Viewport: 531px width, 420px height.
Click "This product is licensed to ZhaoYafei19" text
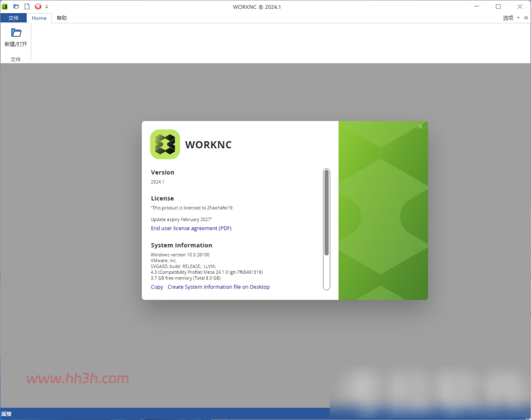[192, 208]
